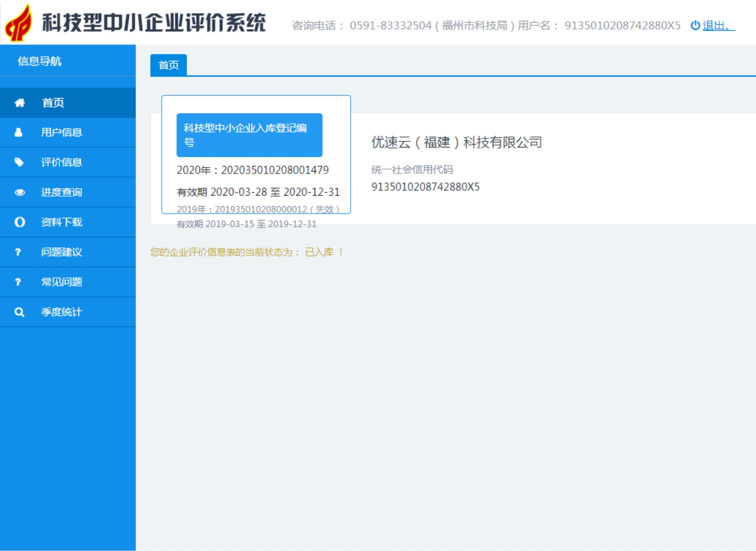Click the circle icon beside 资料下载
This screenshot has height=551, width=756.
(19, 222)
